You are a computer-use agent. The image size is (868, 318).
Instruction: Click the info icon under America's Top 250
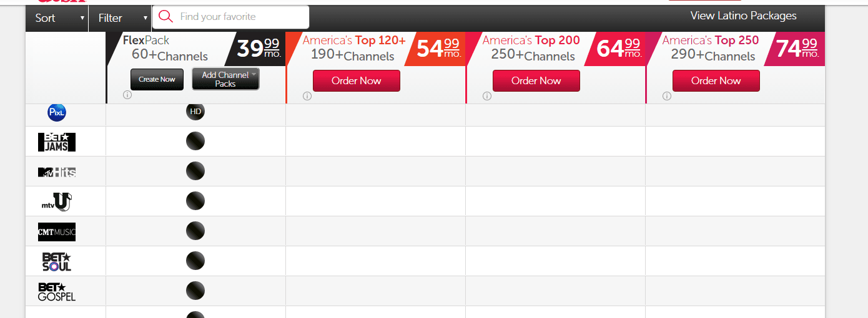(x=667, y=96)
